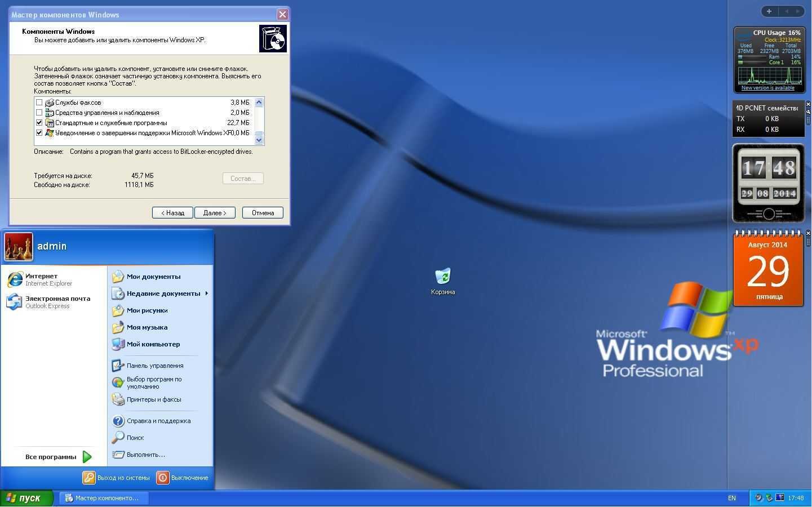Click the Мои документы folder icon
The image size is (812, 507).
click(x=118, y=277)
